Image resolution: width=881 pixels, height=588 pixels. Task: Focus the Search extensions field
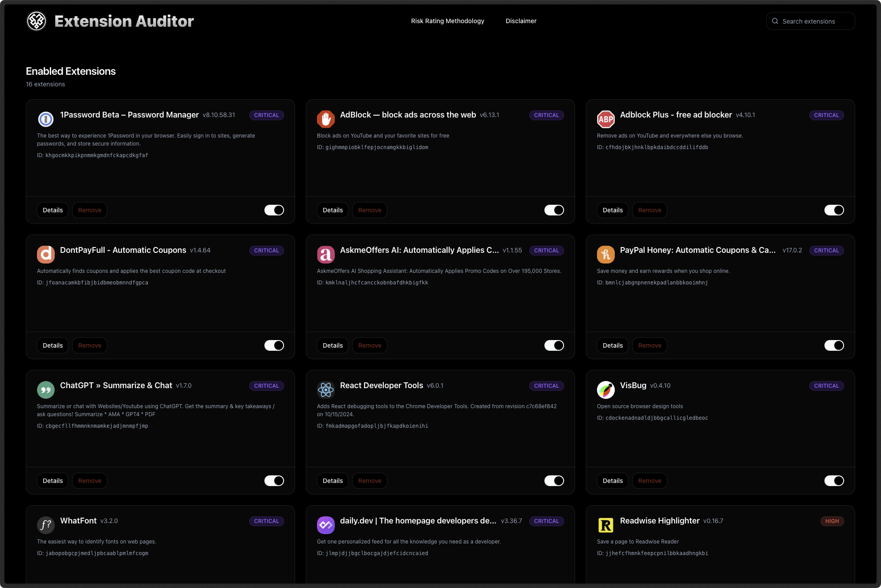[810, 21]
